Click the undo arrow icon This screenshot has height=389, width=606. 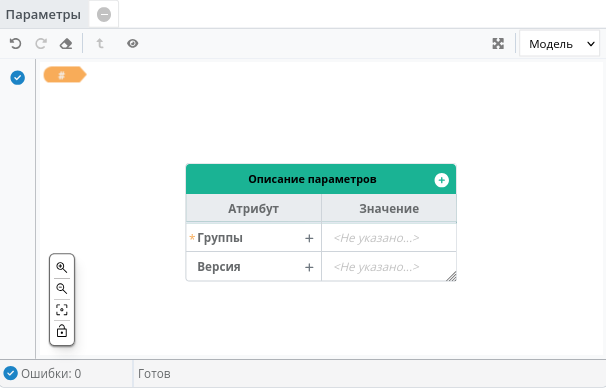pyautogui.click(x=15, y=44)
